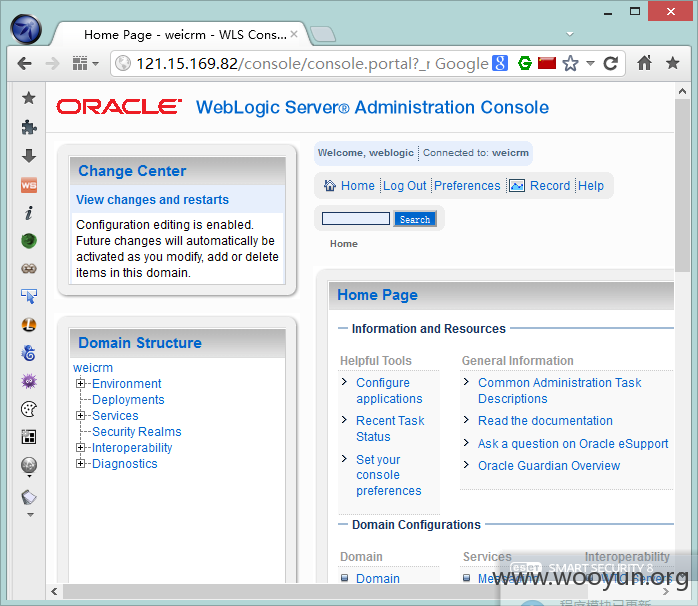Open tab list chevron at top right
This screenshot has height=606, width=698.
click(x=570, y=34)
